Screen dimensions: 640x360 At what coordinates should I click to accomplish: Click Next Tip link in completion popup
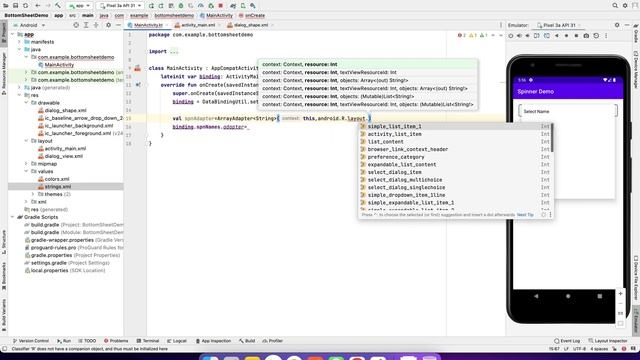point(525,215)
